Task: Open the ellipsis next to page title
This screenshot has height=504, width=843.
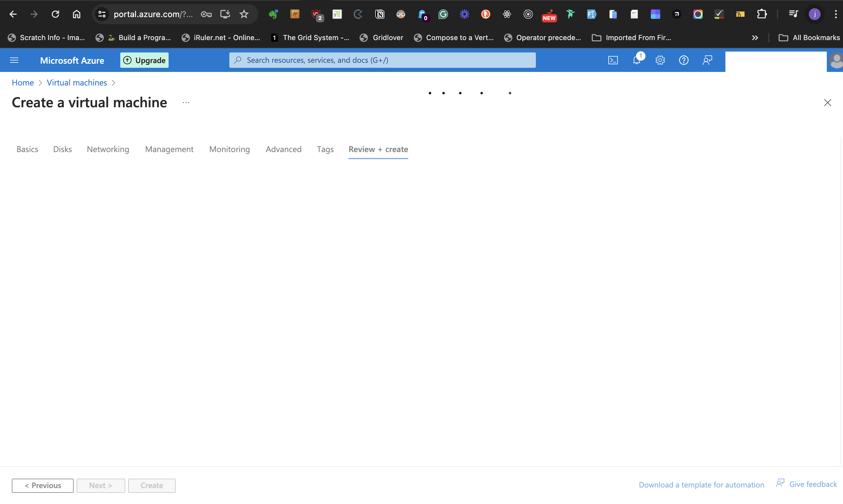Action: pos(186,102)
